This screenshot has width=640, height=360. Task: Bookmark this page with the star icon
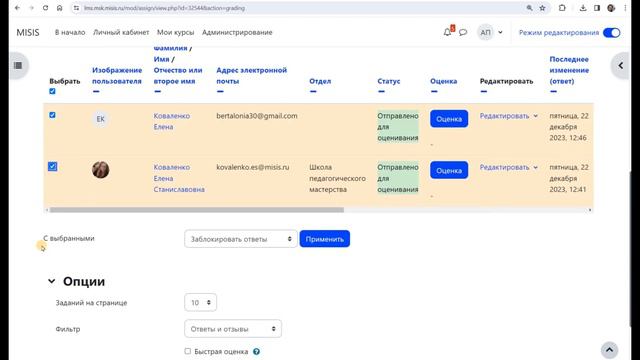coord(542,8)
